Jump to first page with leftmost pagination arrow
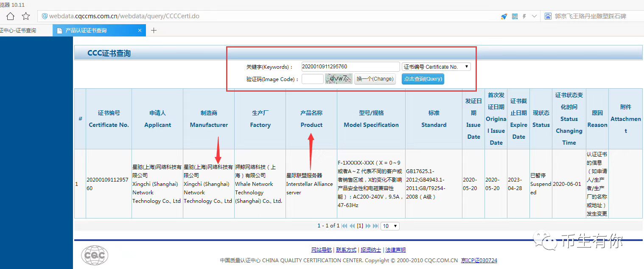Viewport: 644px width, 269px height. (344, 226)
